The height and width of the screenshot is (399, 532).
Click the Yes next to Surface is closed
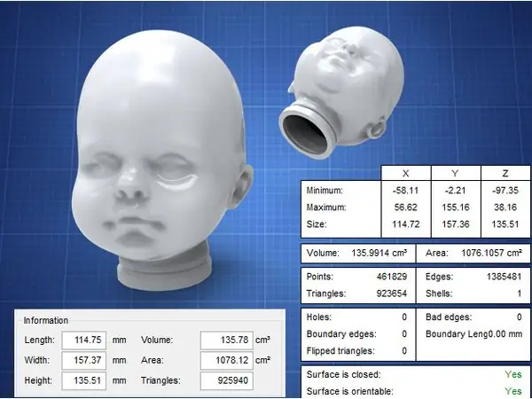coord(513,374)
